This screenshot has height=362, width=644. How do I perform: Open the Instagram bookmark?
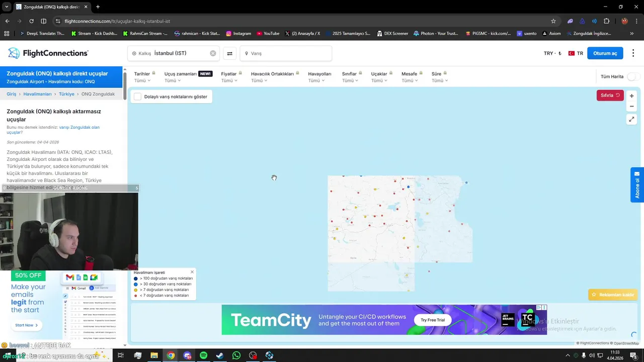coord(238,34)
